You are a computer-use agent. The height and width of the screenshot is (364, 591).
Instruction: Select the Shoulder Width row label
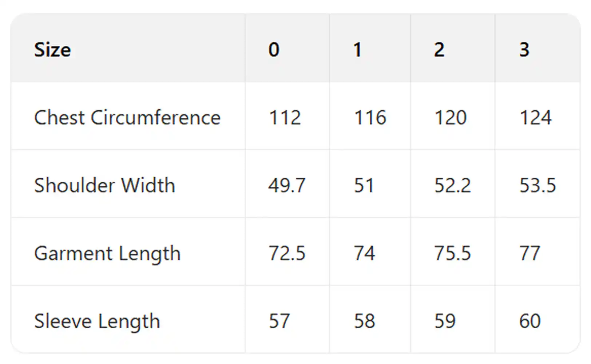tap(104, 185)
